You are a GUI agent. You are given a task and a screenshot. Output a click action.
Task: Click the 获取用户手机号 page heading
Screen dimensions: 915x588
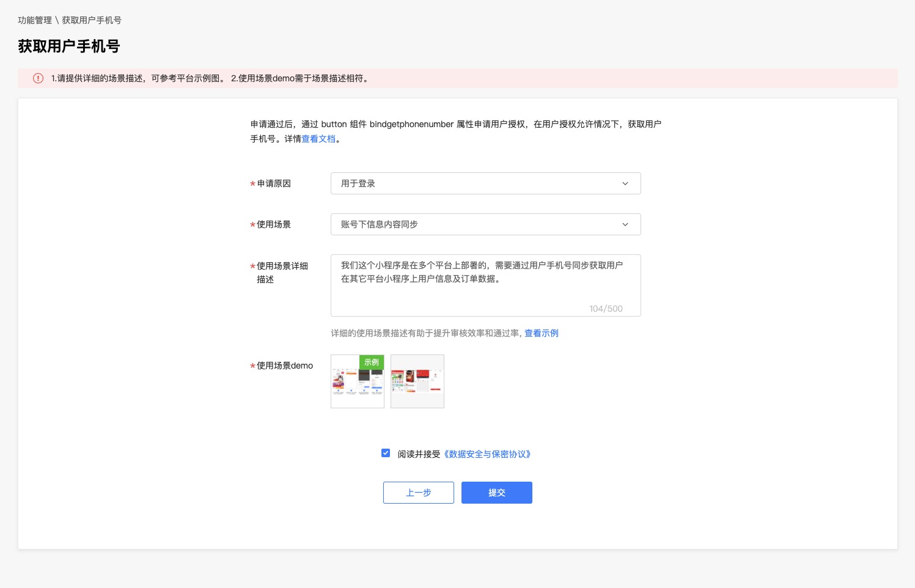69,46
